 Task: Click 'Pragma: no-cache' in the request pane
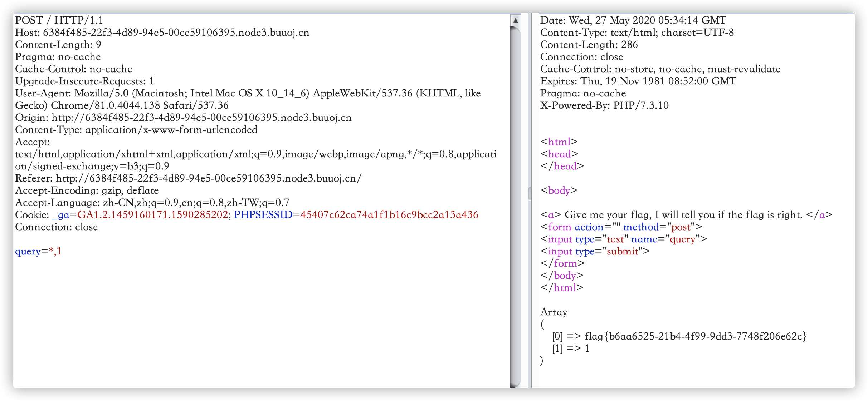point(58,57)
